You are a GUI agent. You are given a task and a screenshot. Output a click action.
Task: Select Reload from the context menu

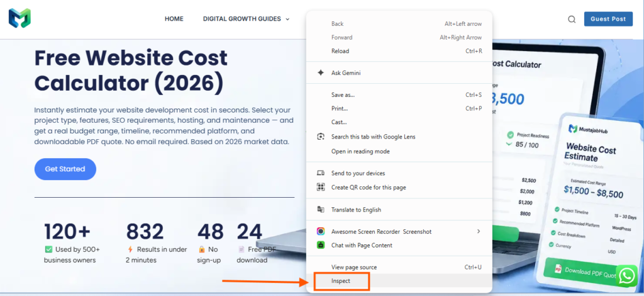399,51
